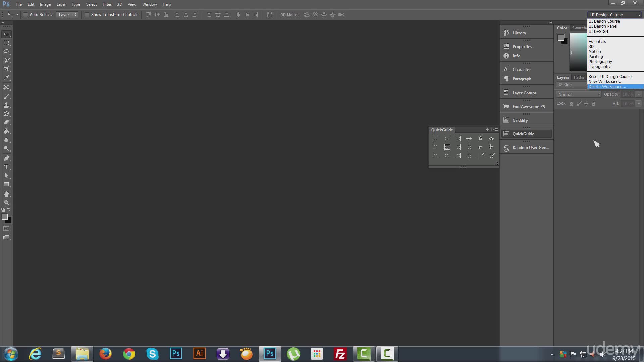Collapse the icon panel dock arrows
Viewport: 644px width, 362px height.
pyautogui.click(x=551, y=23)
